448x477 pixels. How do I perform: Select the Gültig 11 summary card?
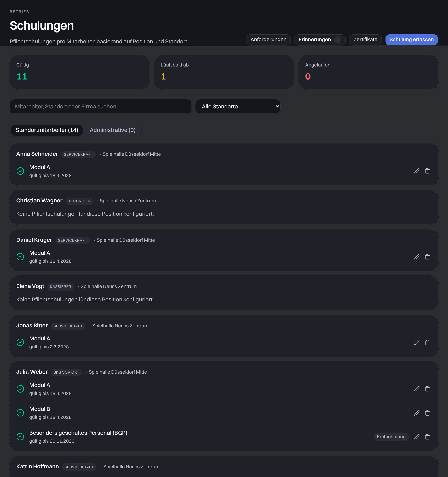coord(79,72)
